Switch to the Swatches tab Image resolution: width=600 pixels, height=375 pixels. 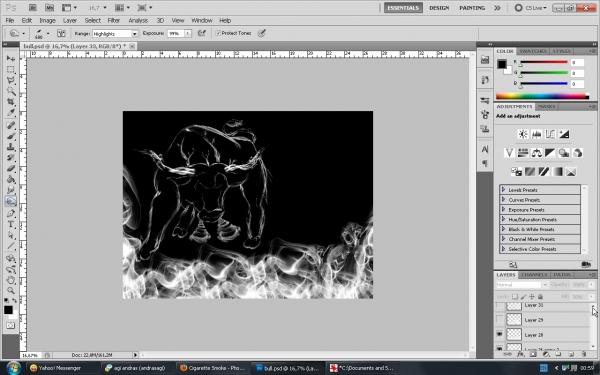pos(533,51)
